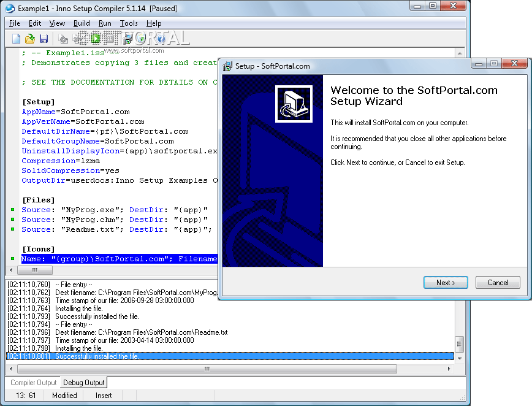
Task: Open help with the blue question mark icon
Action: [x=161, y=39]
